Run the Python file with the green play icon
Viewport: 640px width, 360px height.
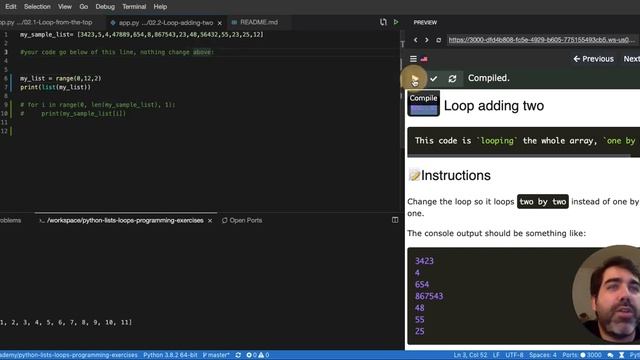[x=396, y=22]
